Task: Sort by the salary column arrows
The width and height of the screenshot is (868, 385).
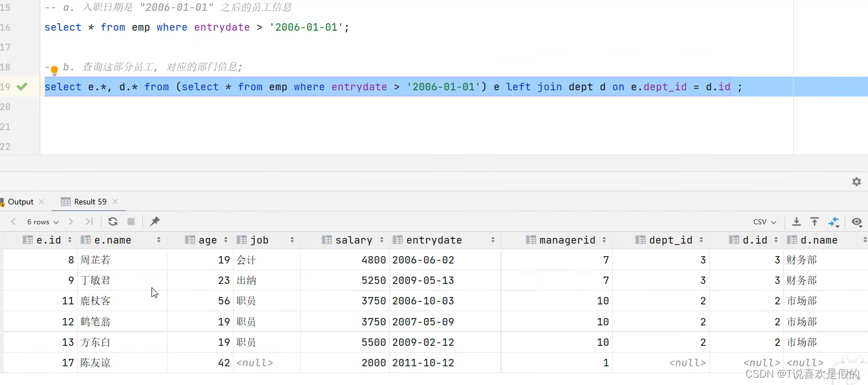Action: point(382,240)
